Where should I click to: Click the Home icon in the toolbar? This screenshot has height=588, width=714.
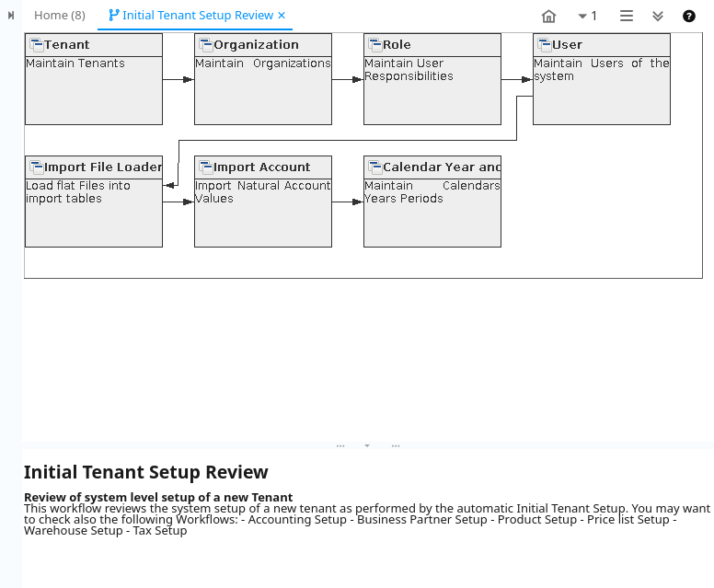549,16
